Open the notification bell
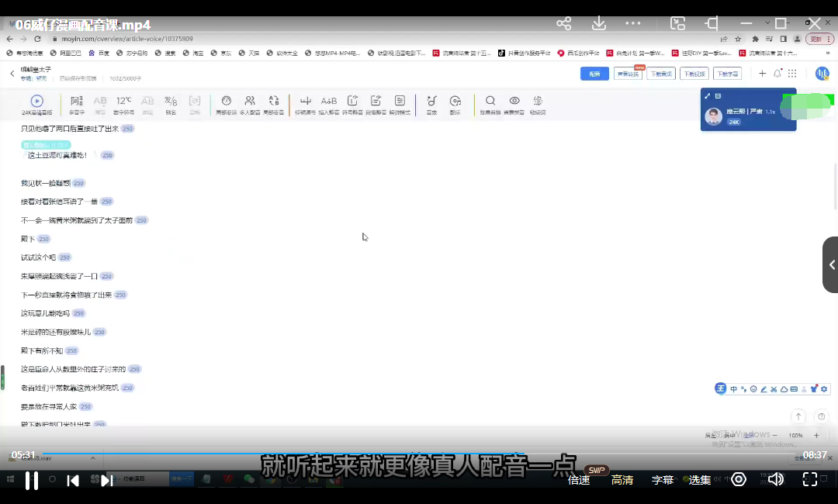The width and height of the screenshot is (838, 504). [x=777, y=73]
